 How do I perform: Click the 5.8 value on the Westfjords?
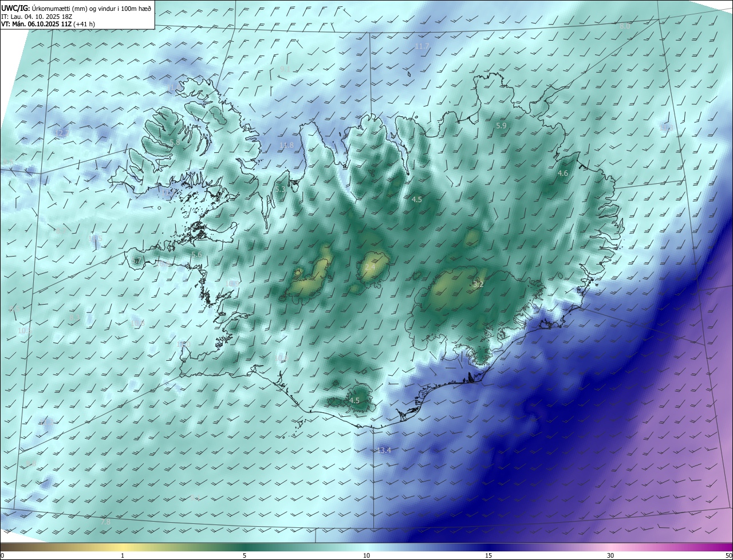(x=175, y=142)
